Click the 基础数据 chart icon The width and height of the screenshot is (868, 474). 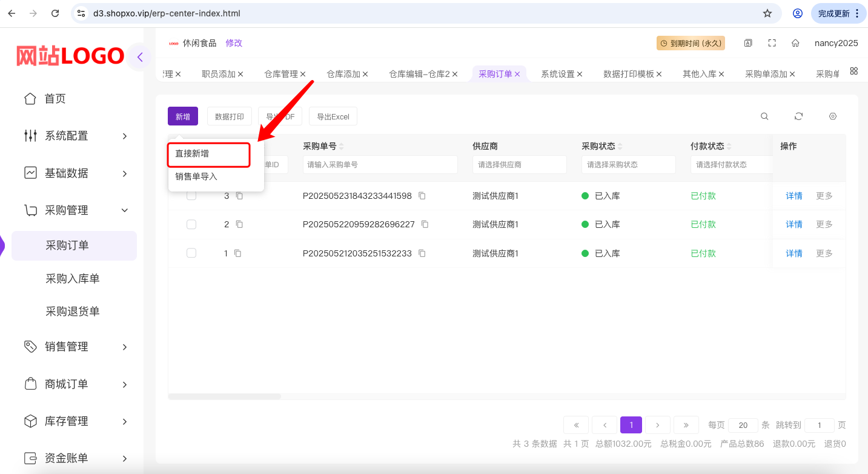[30, 173]
